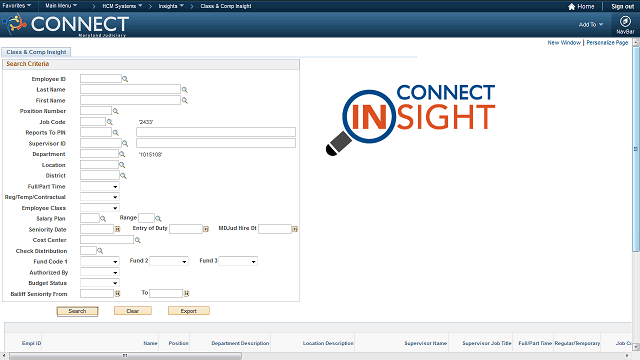Image resolution: width=640 pixels, height=360 pixels.
Task: Open Location lookup magnifier
Action: click(x=122, y=165)
